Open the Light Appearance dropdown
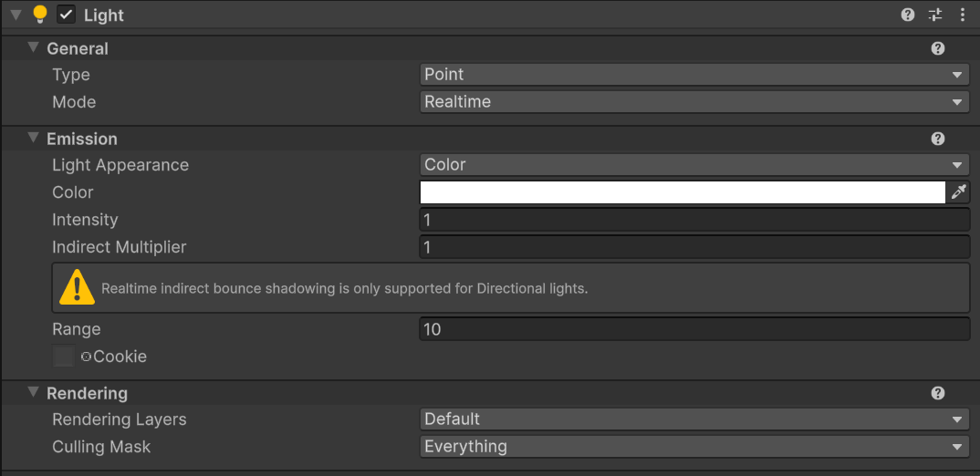Screen dimensions: 980x476 pos(694,165)
